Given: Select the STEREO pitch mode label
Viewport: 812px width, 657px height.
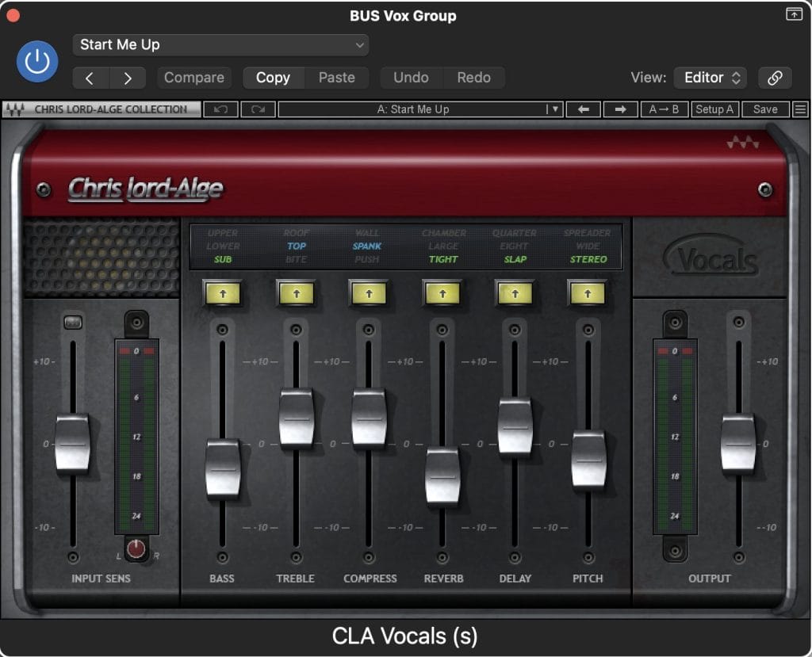Looking at the screenshot, I should 588,259.
